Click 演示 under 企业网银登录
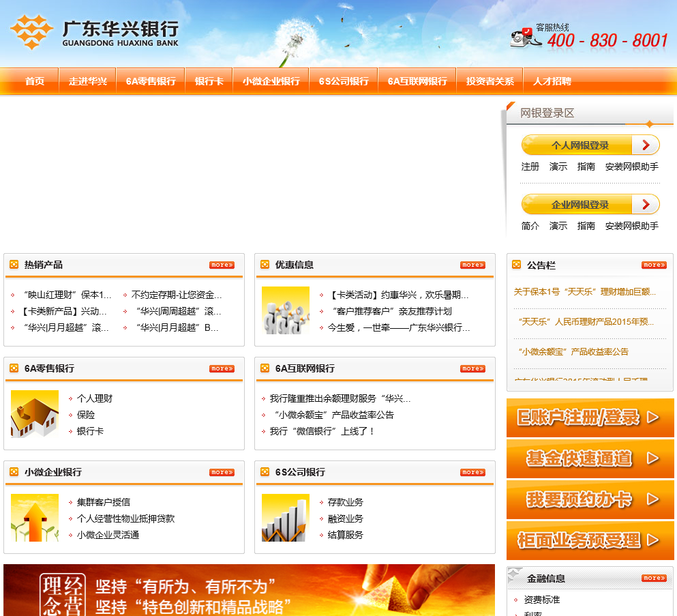This screenshot has height=616, width=677. click(558, 226)
